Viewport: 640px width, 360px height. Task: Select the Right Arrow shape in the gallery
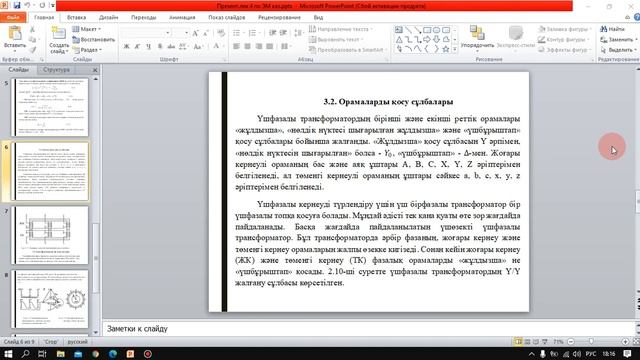(x=427, y=40)
